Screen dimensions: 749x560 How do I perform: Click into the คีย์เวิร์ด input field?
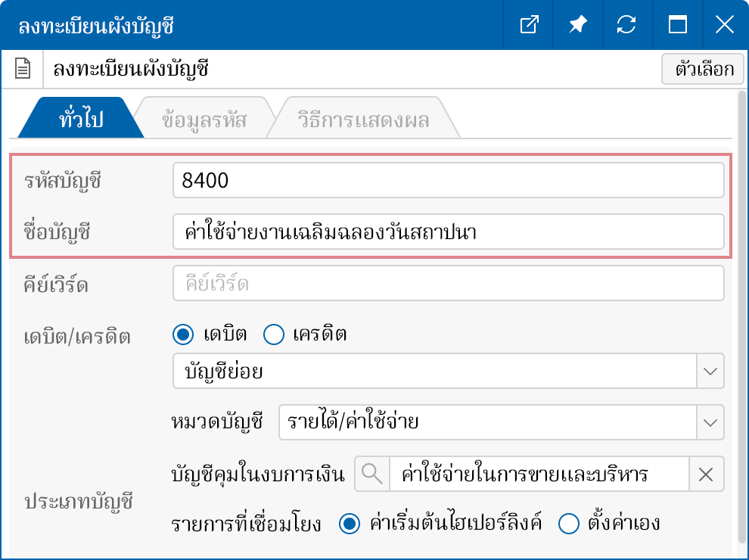tap(448, 284)
